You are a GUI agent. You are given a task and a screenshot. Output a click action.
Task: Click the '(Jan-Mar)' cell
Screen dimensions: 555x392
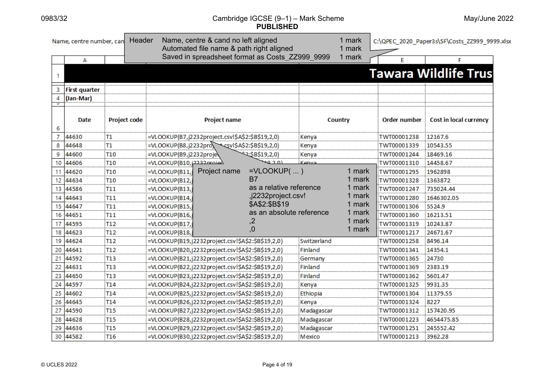(84, 98)
